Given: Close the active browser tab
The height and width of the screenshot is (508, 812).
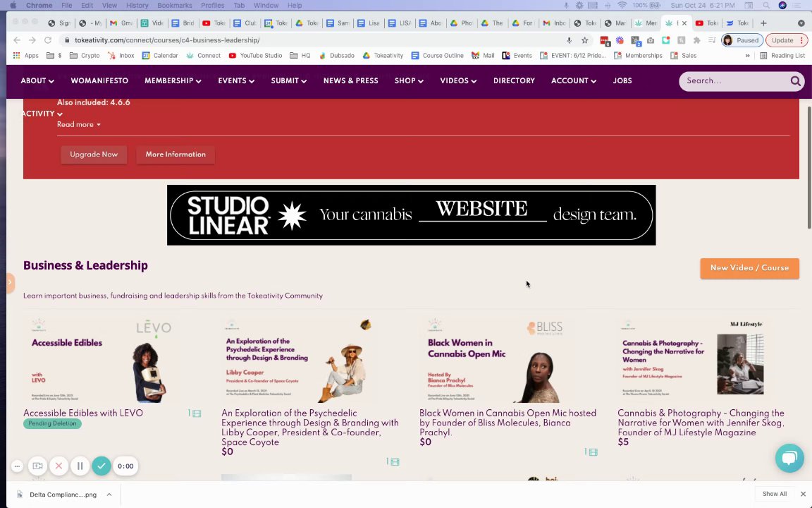Looking at the screenshot, I should pyautogui.click(x=684, y=23).
